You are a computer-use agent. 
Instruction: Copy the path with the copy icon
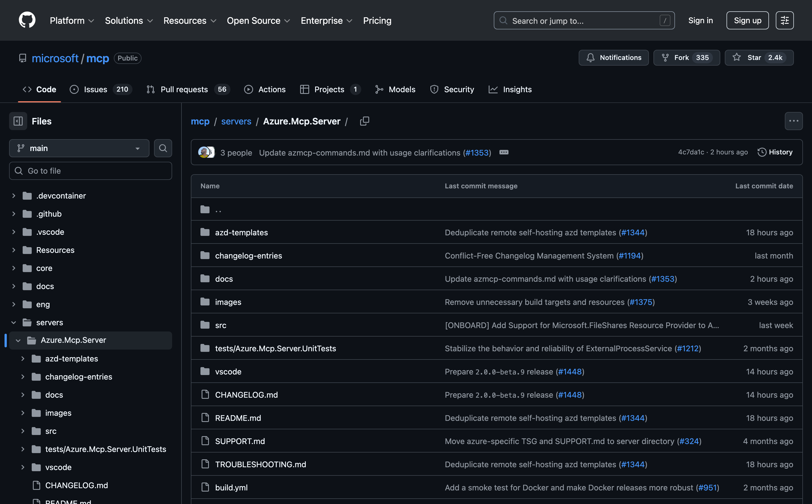[364, 121]
